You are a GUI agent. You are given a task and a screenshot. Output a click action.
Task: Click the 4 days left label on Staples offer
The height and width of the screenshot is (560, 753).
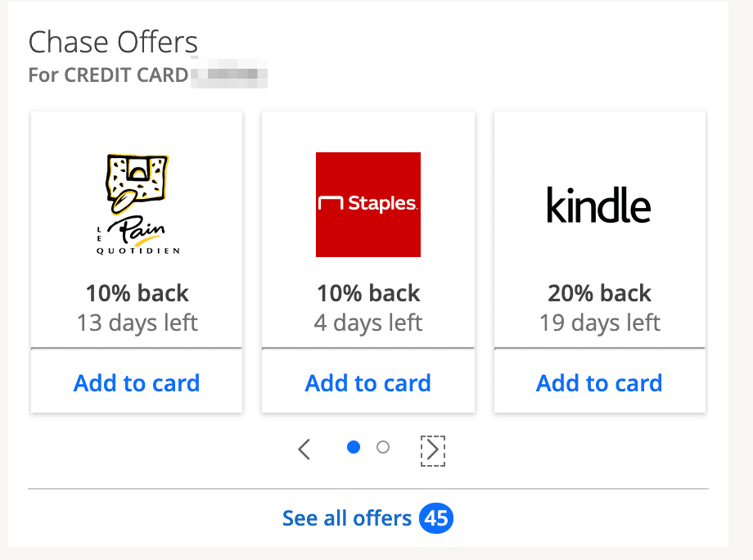[368, 323]
